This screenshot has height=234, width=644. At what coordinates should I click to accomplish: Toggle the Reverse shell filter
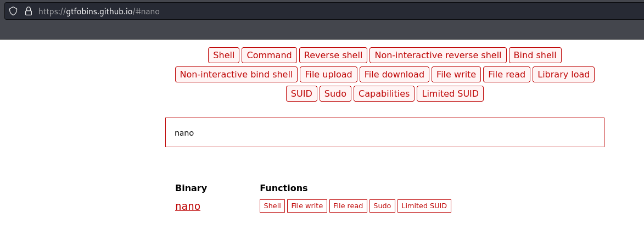333,55
